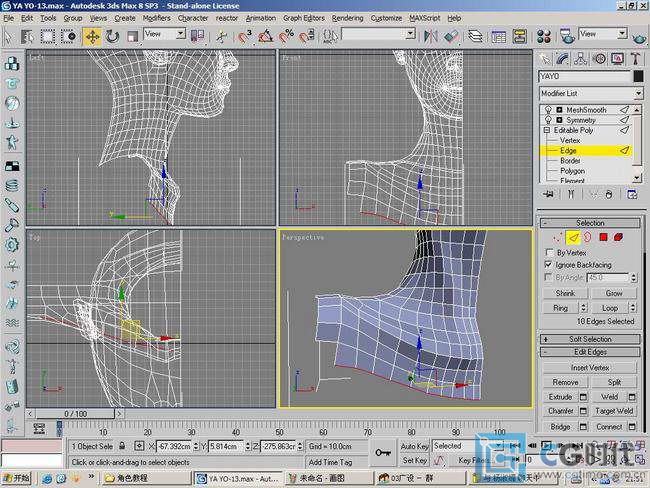Toggle the Angle Snap tool
This screenshot has width=650, height=488.
point(266,36)
